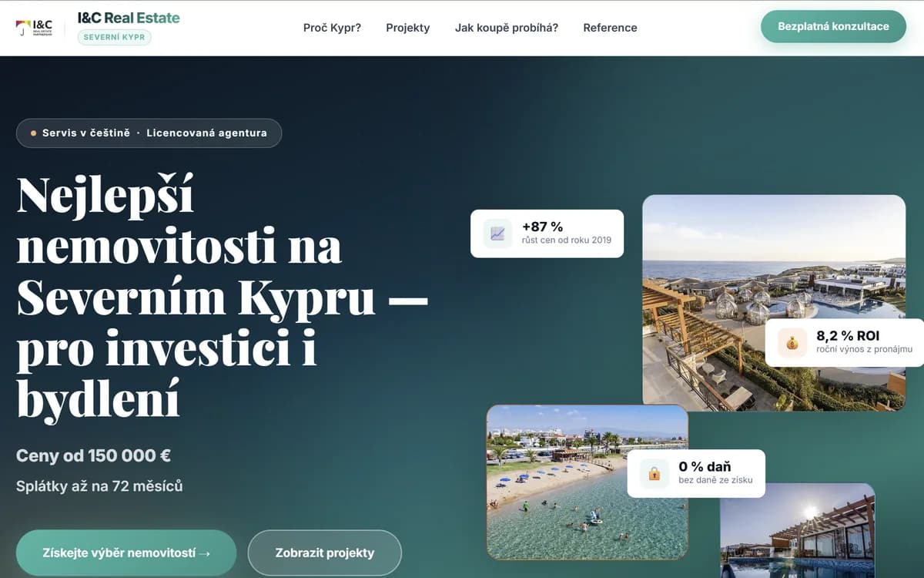The image size is (924, 578).
Task: Click the Servis v češtině licence badge
Action: (x=149, y=133)
